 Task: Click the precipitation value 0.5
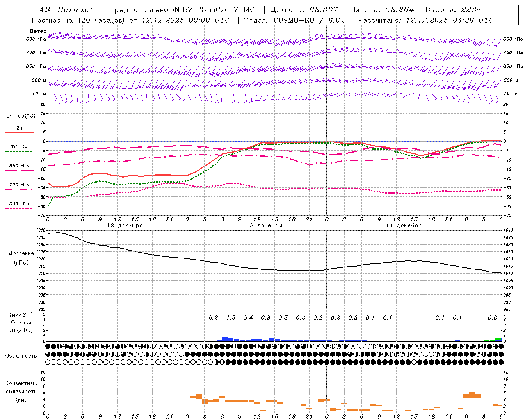pyautogui.click(x=283, y=317)
